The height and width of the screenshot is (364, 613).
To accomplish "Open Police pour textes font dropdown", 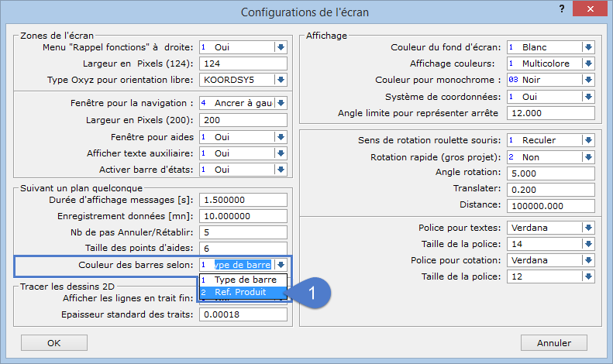I will (587, 228).
